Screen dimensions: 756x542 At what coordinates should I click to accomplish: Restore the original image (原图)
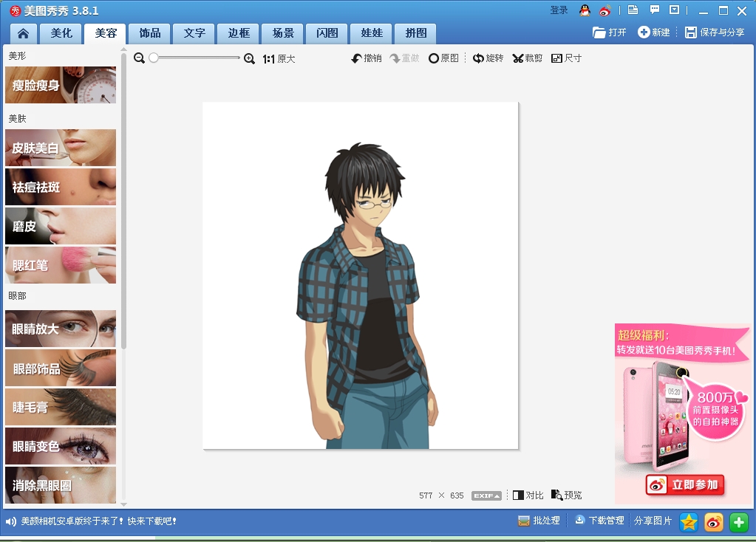443,58
